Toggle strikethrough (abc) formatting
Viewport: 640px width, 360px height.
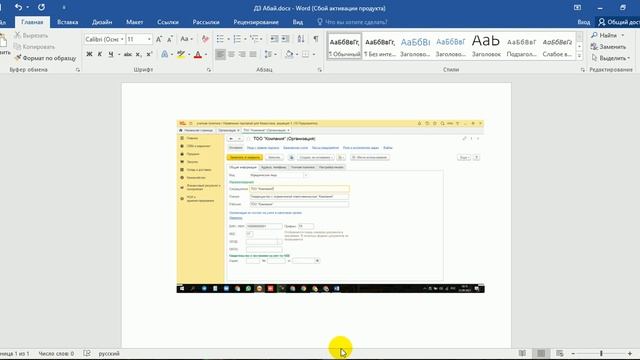pos(128,54)
